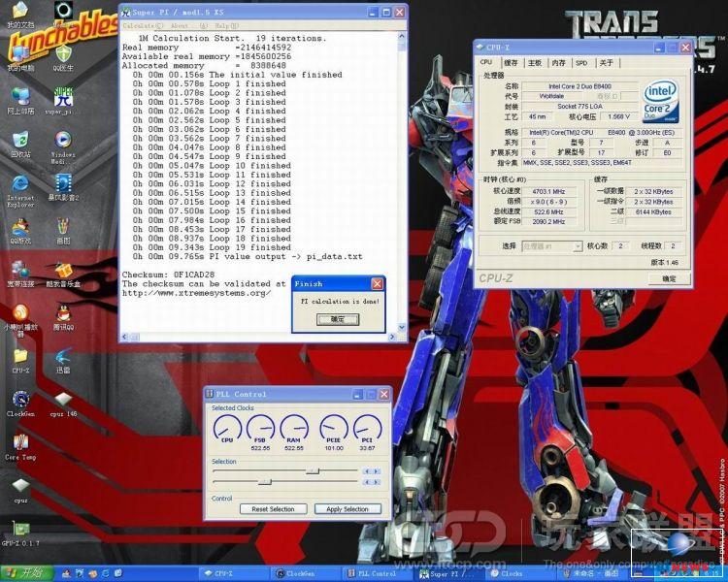Switch to the 主板 tab in CPU-Z
The image size is (728, 582).
click(x=535, y=63)
